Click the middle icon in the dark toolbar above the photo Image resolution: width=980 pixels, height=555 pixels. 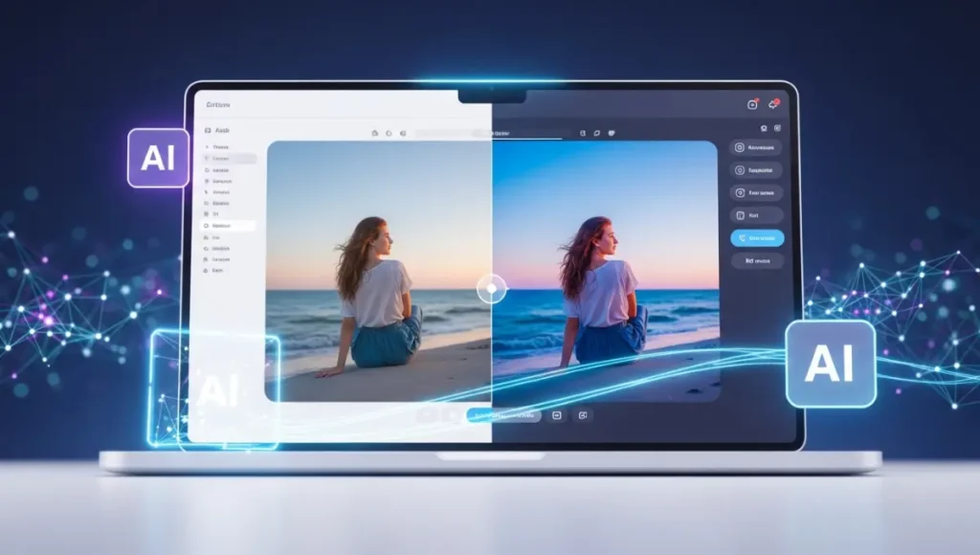click(595, 133)
